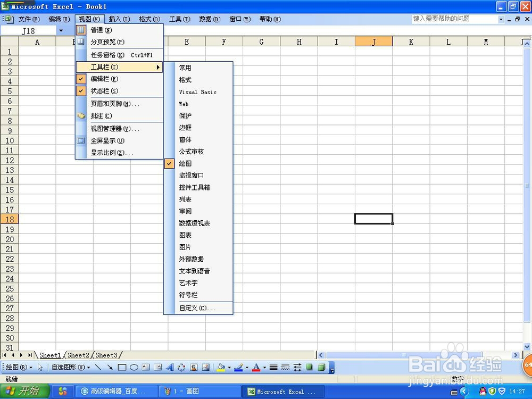Image resolution: width=532 pixels, height=399 pixels.
Task: Insert WordArt from drawing toolbar
Action: [x=170, y=367]
